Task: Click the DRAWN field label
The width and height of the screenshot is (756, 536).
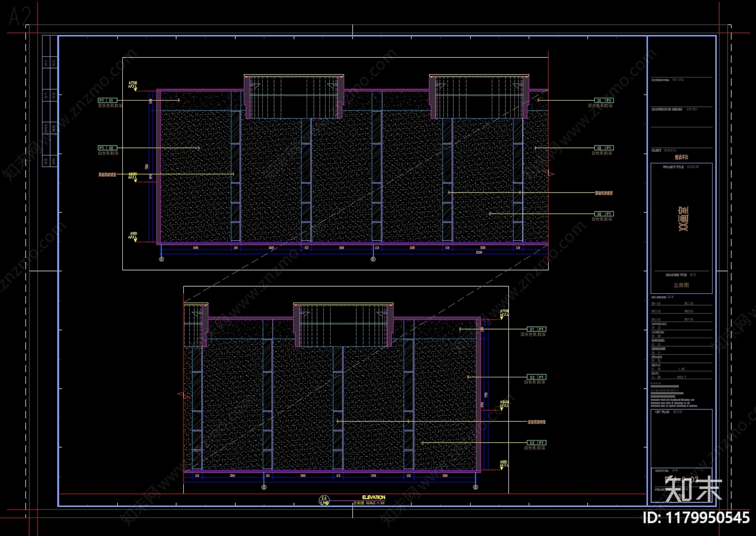Action: [x=656, y=357]
